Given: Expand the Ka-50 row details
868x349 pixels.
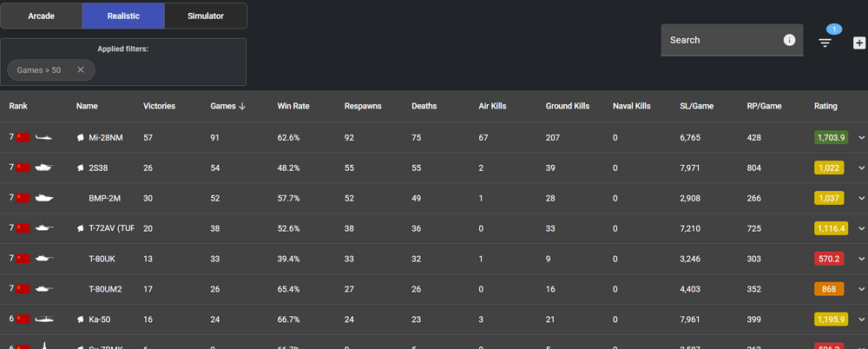Looking at the screenshot, I should coord(861,319).
